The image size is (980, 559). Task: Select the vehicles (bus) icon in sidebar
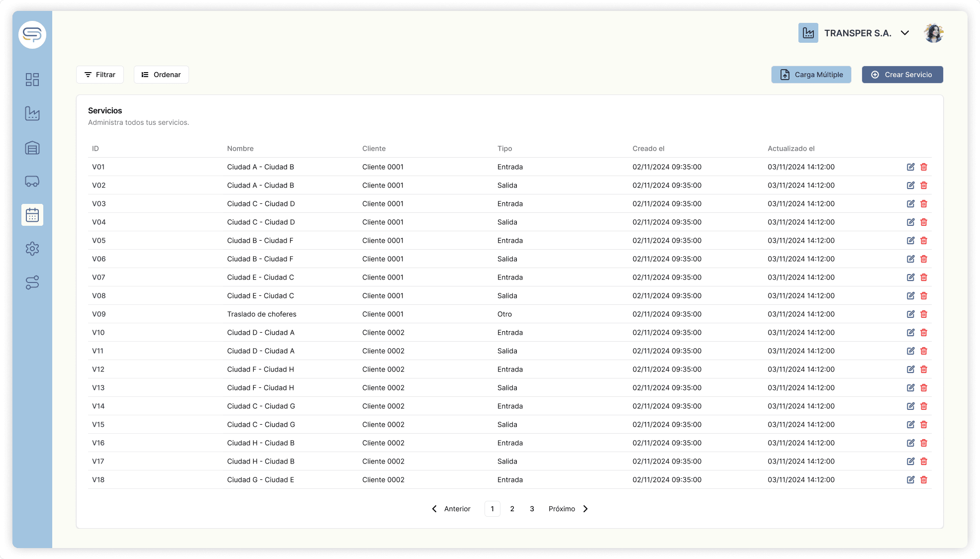pyautogui.click(x=32, y=181)
